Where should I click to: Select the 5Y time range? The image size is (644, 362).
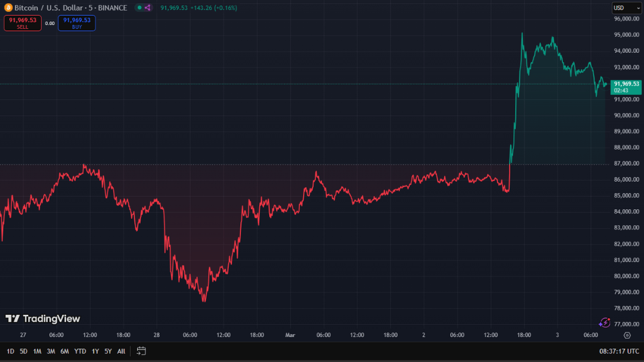coord(108,351)
